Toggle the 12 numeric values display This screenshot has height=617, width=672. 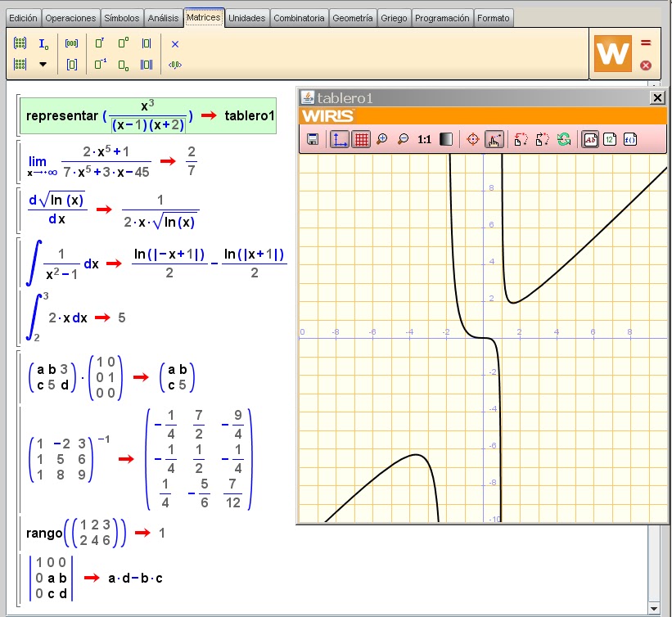tap(610, 139)
